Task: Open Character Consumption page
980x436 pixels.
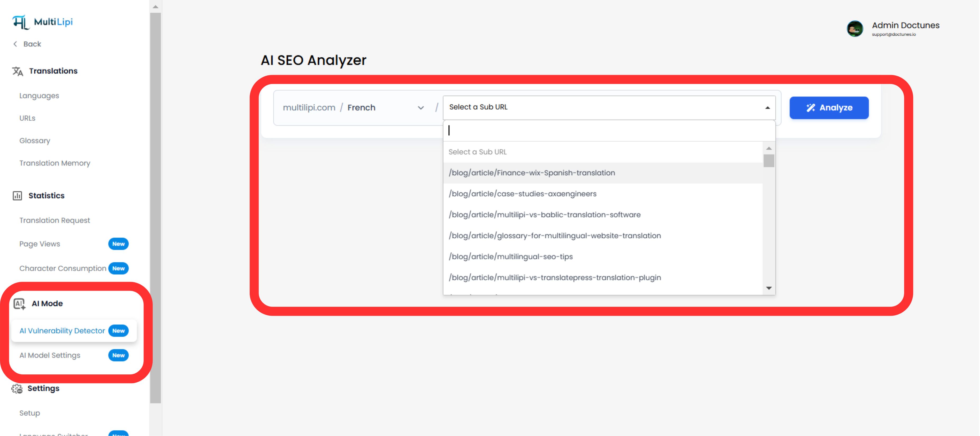Action: point(63,268)
